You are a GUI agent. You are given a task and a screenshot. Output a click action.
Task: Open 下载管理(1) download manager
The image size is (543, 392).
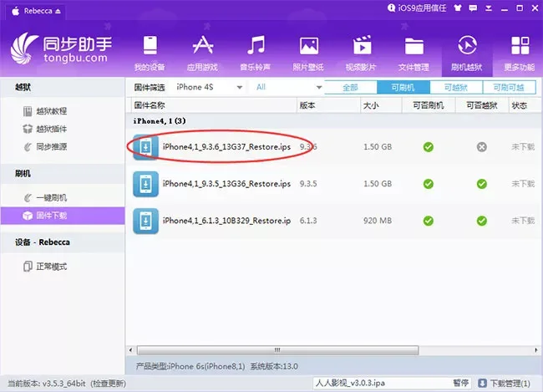pyautogui.click(x=505, y=383)
